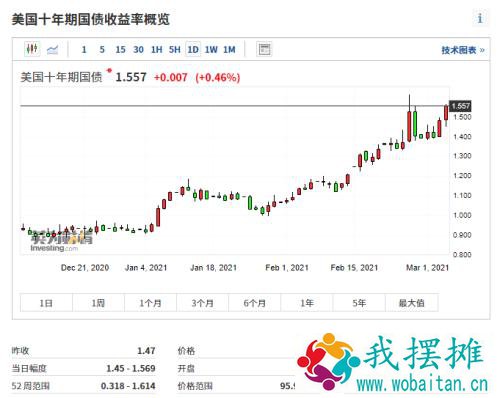This screenshot has height=398, width=500.
Task: Show the 5年 range
Action: click(x=359, y=303)
